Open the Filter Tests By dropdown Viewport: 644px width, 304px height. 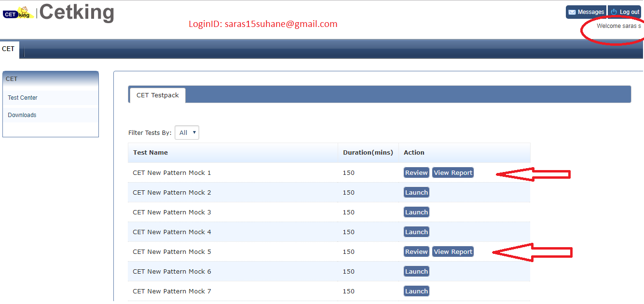click(x=187, y=132)
